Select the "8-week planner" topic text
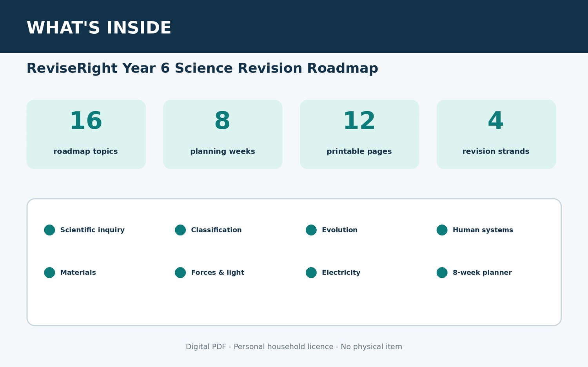Image resolution: width=588 pixels, height=367 pixels. coord(482,273)
